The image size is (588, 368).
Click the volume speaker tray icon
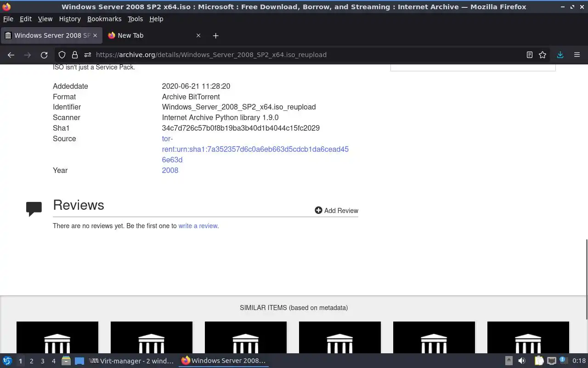point(522,361)
